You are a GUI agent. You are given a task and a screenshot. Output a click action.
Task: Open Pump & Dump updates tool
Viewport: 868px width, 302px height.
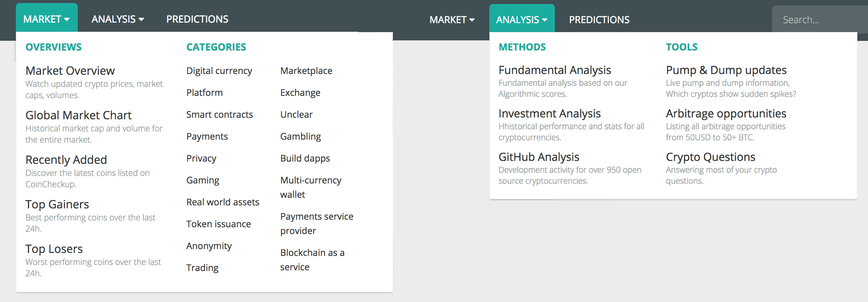tap(726, 70)
